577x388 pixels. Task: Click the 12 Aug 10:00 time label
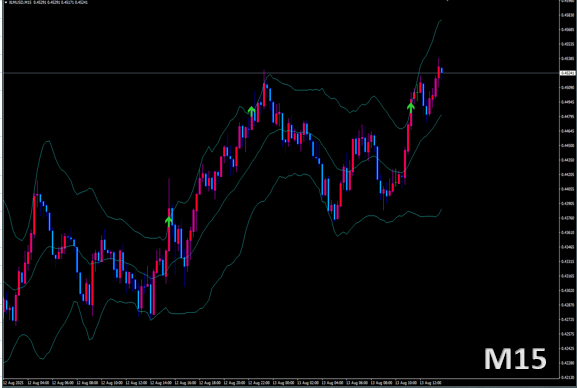[x=112, y=383]
